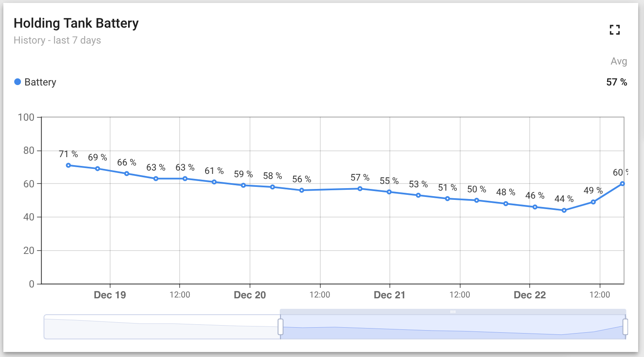
Task: Click the Holding Tank Battery title
Action: [x=76, y=23]
